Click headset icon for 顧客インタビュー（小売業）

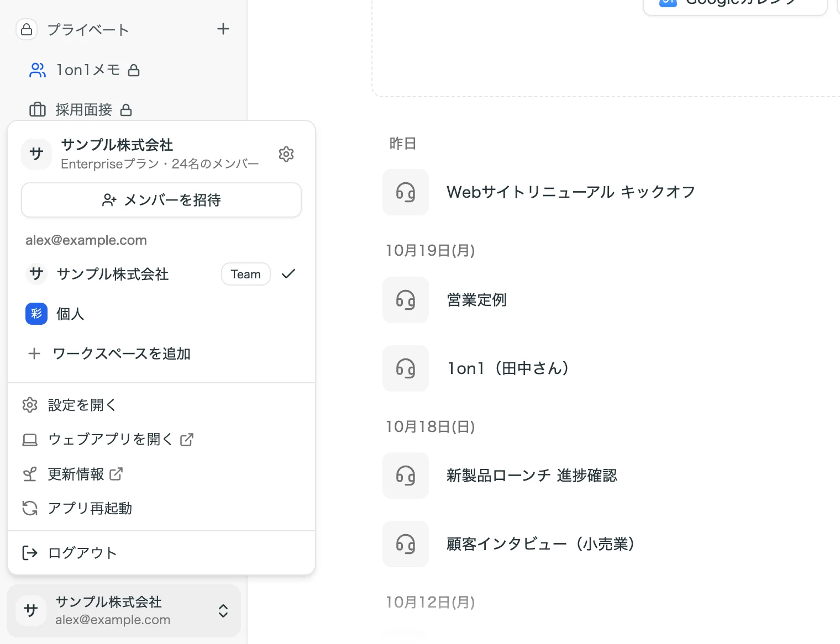click(406, 544)
